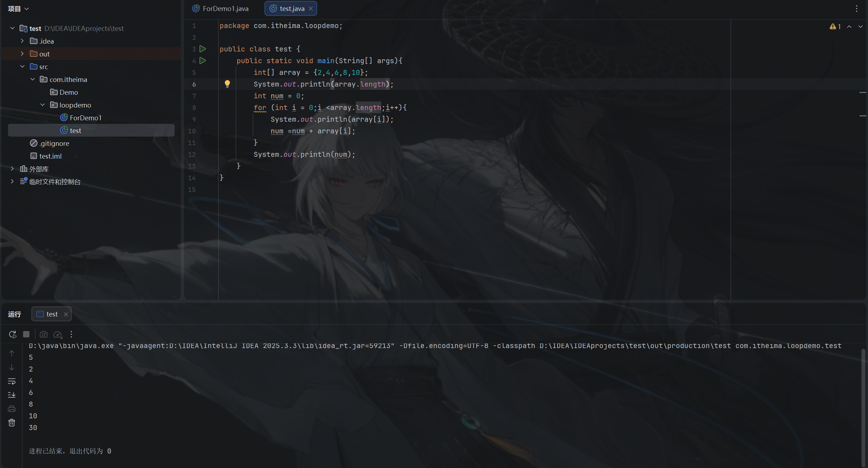Toggle scroll to end of console
The width and height of the screenshot is (868, 468).
click(x=12, y=395)
